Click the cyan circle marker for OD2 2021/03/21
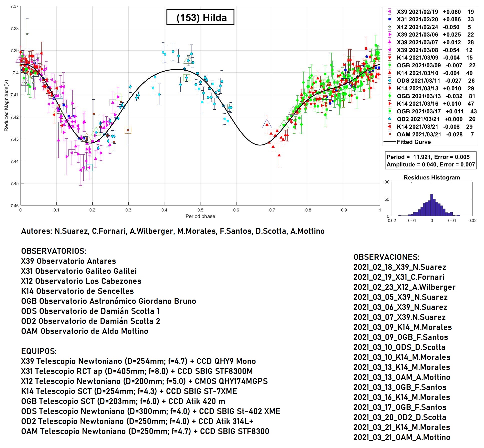The width and height of the screenshot is (484, 448). point(389,119)
